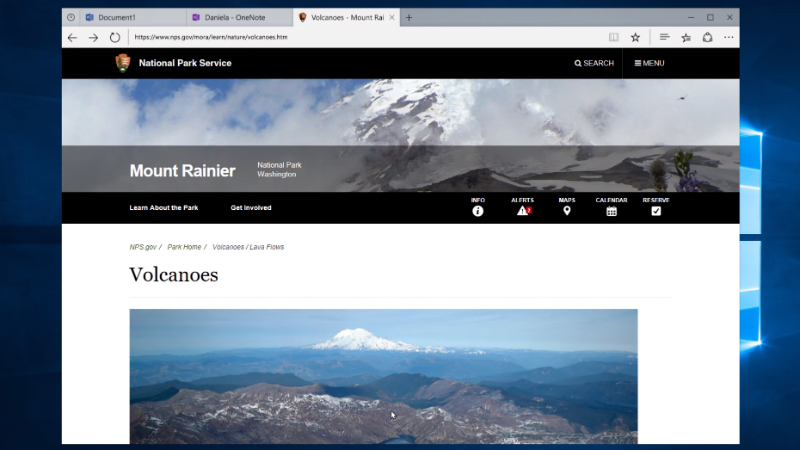Screen dimensions: 800x450
Task: Close the Volcanoes - Mount Rainier tab
Action: click(392, 17)
